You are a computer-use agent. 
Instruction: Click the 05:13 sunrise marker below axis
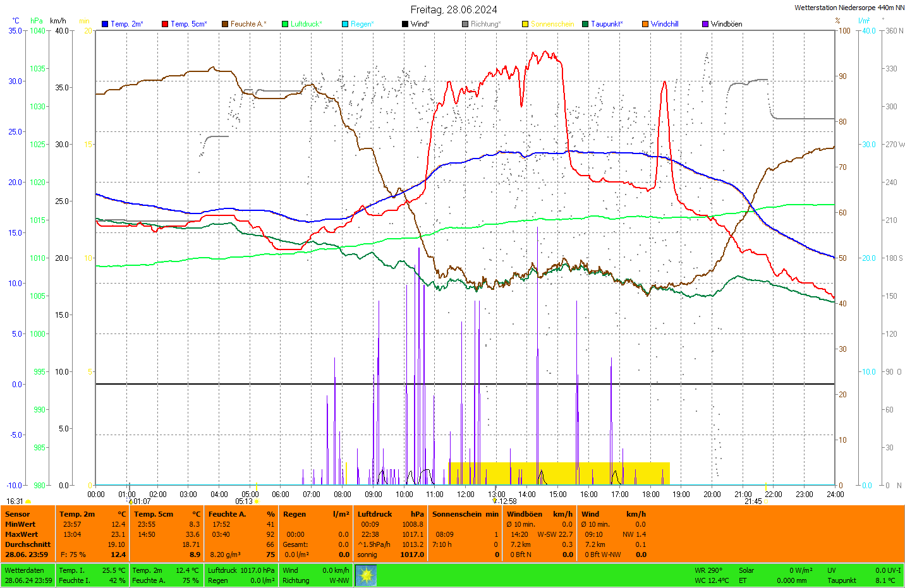click(x=245, y=501)
